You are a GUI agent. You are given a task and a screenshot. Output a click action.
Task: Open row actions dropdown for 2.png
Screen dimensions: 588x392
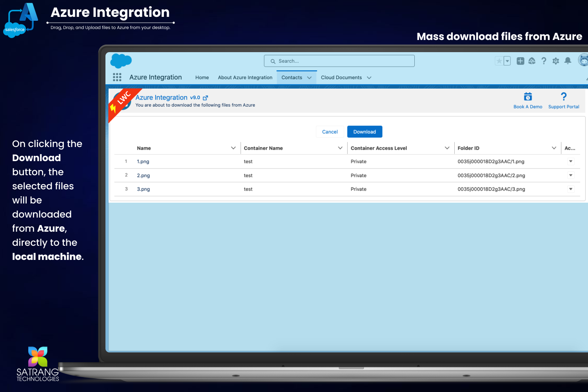pos(571,175)
